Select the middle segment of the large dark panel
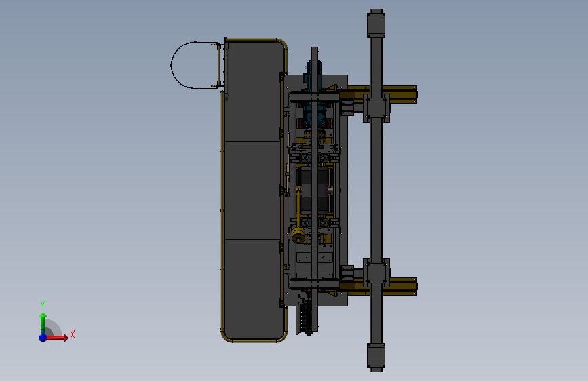This screenshot has height=381, width=588. point(252,190)
